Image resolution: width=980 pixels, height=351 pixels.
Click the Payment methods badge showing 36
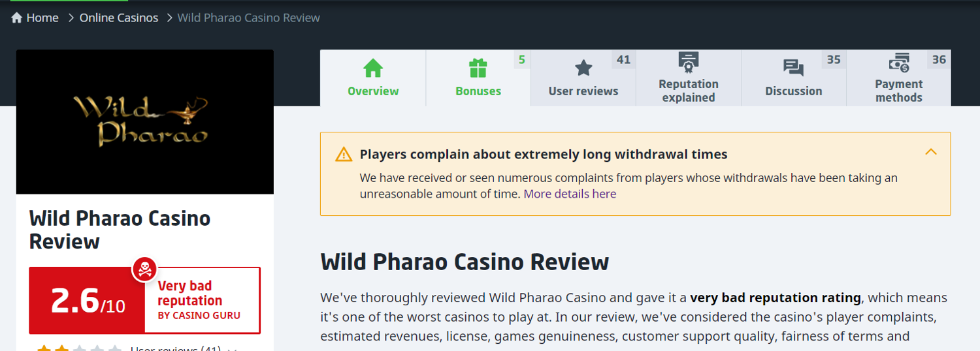tap(939, 60)
